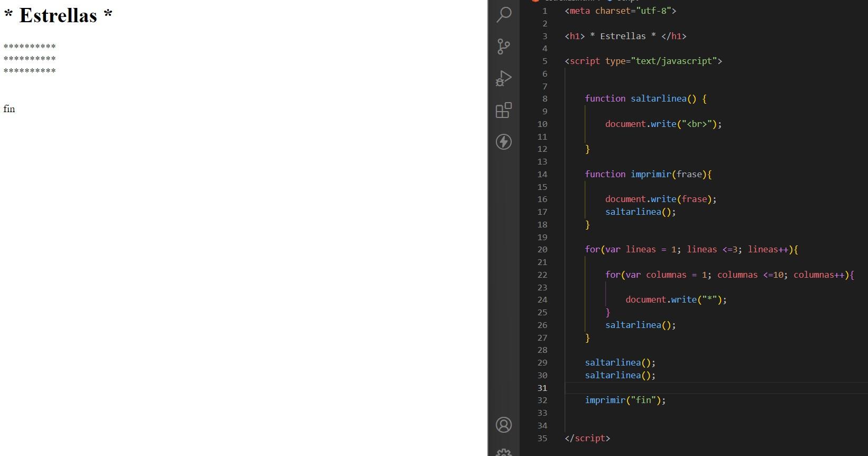Image resolution: width=868 pixels, height=456 pixels.
Task: Click document.write(frase) on line 16
Action: pyautogui.click(x=661, y=199)
